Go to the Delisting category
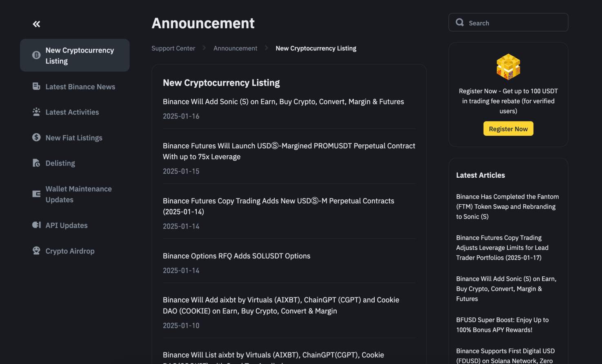 point(60,163)
